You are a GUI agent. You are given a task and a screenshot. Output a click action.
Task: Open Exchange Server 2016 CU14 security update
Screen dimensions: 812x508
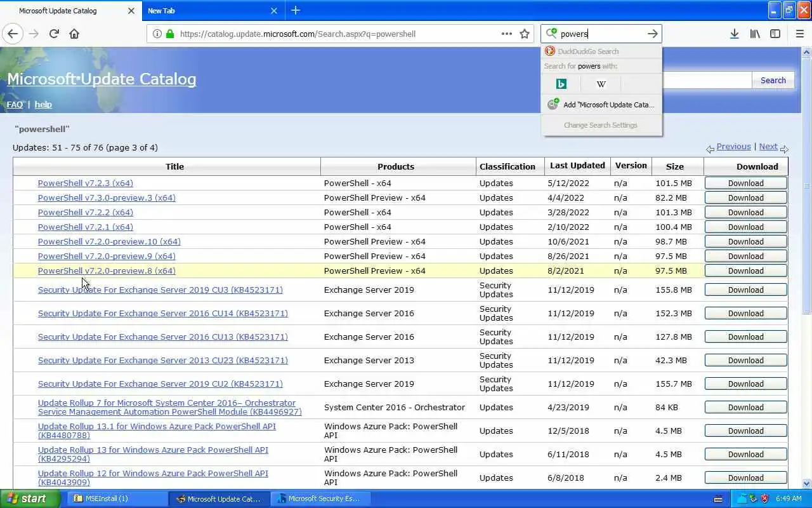[163, 313]
